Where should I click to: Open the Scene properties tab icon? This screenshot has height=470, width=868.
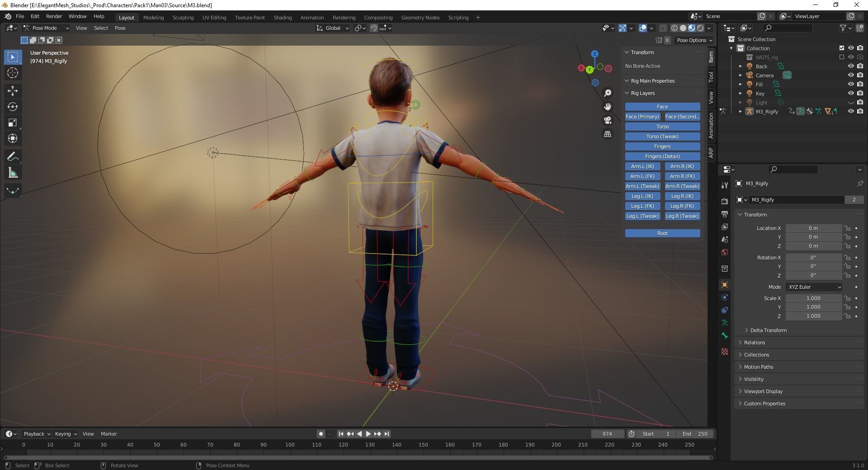tap(725, 239)
